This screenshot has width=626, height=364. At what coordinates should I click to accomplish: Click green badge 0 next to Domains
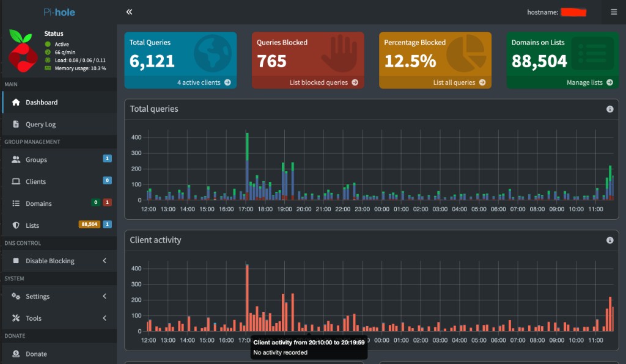point(95,203)
